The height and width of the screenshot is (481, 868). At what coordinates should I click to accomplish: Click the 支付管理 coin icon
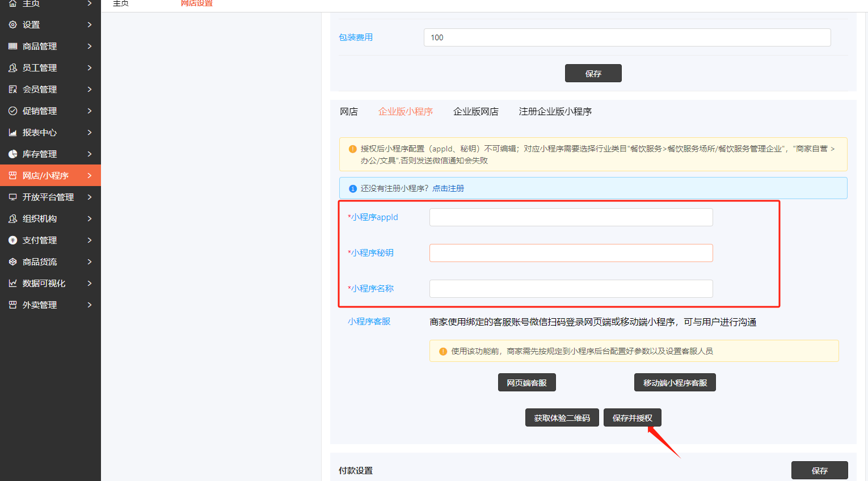[x=12, y=241]
